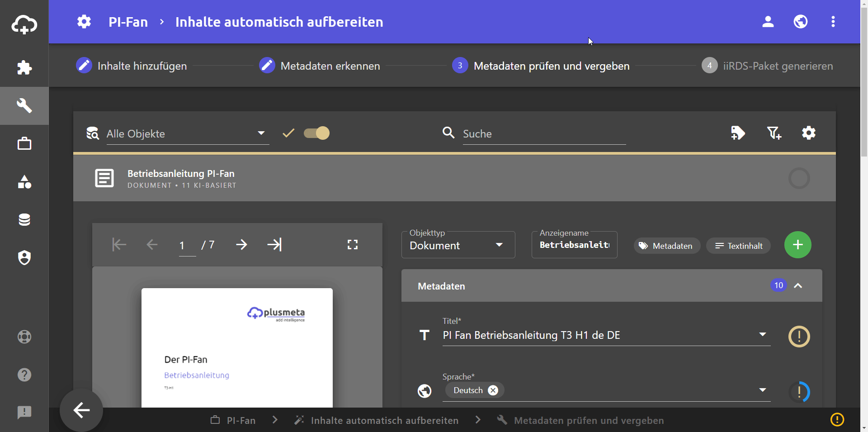Click the document type icon beside Betriebsanleitung
868x432 pixels.
point(104,178)
